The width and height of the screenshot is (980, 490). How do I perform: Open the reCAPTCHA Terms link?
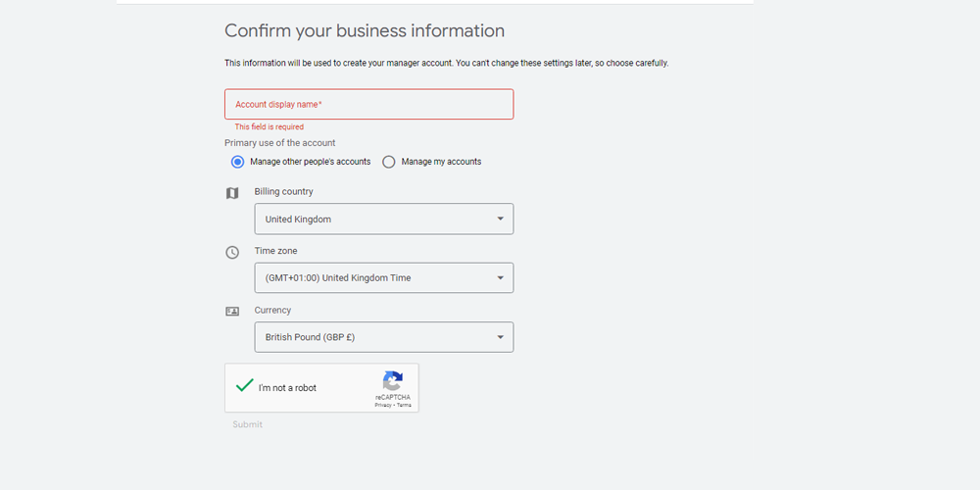(404, 405)
